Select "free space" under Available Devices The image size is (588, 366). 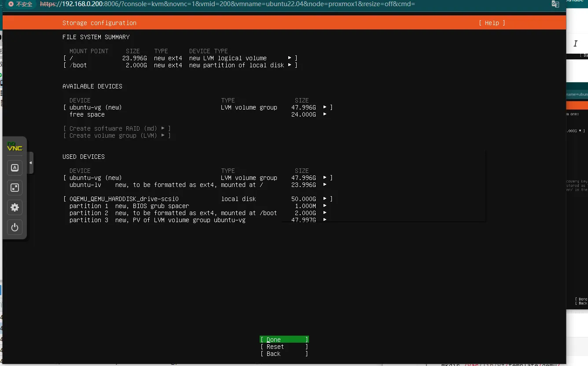[x=87, y=114]
